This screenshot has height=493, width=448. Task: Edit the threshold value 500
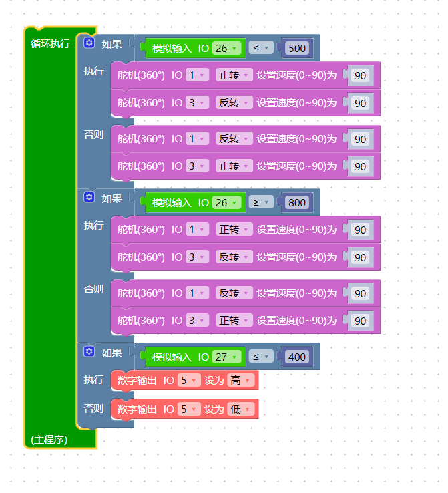297,48
